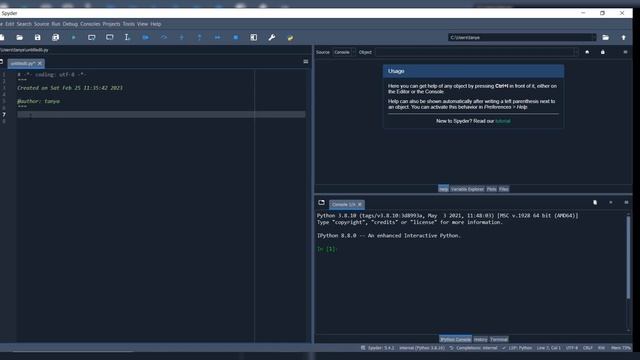Start debugging with the Debug file icon
Image resolution: width=640 pixels, height=360 pixels.
click(x=146, y=38)
